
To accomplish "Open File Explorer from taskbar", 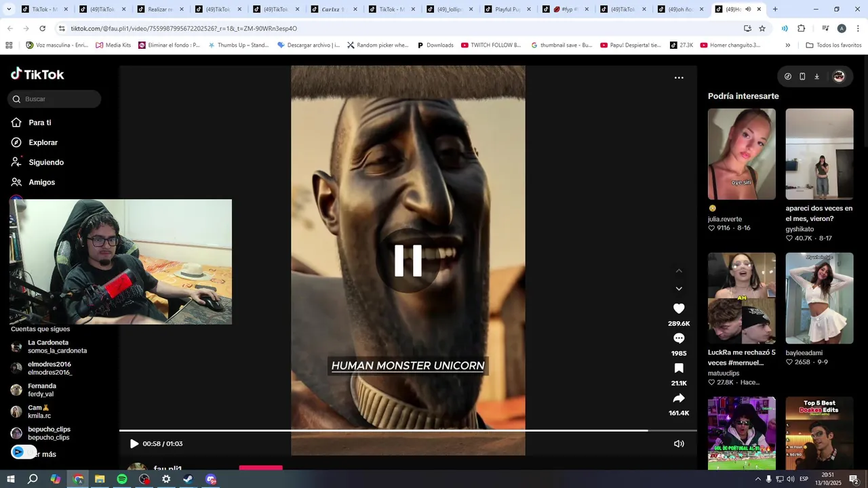I will [x=100, y=479].
